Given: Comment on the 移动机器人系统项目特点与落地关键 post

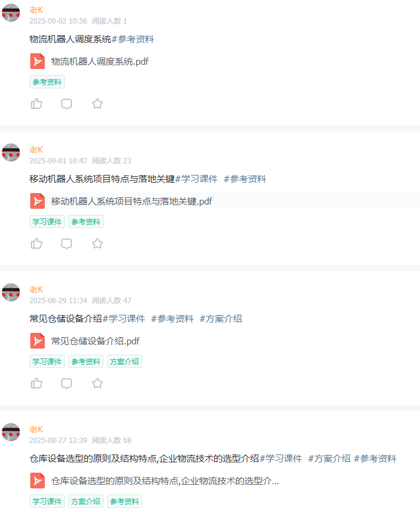Looking at the screenshot, I should [67, 243].
